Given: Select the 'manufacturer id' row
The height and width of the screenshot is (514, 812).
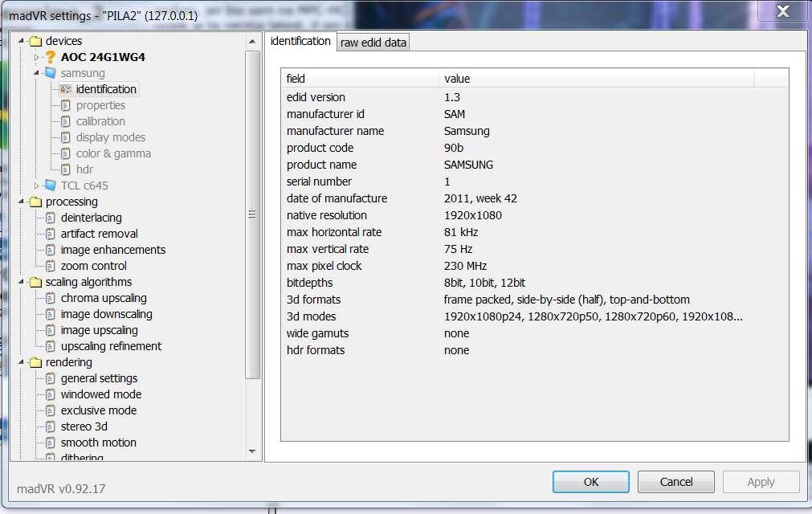Looking at the screenshot, I should (x=535, y=114).
